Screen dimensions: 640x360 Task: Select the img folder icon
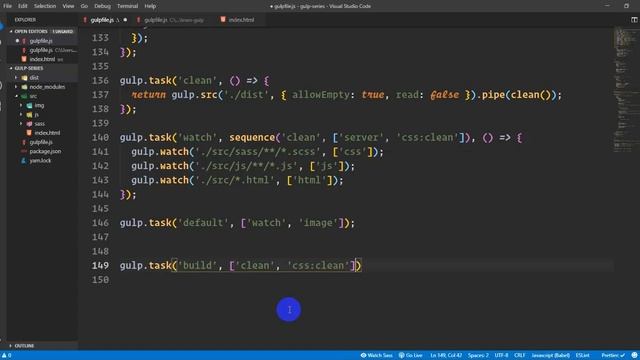point(29,105)
